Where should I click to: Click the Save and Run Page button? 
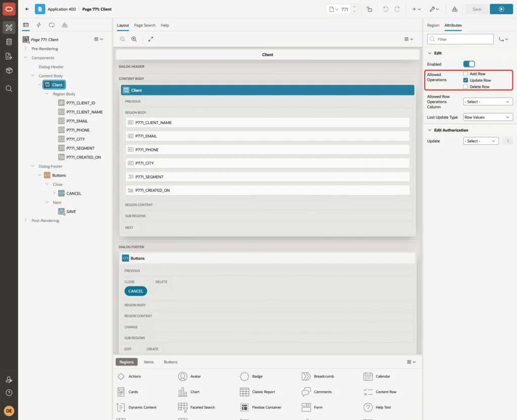click(x=501, y=9)
